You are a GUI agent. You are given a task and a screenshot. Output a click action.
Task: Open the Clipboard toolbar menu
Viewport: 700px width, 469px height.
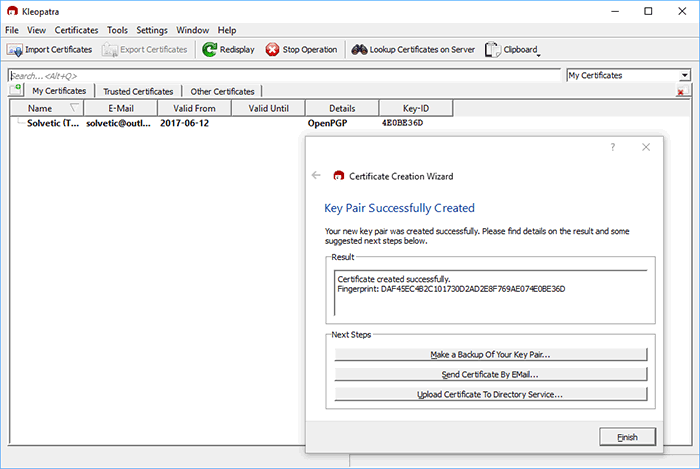512,50
